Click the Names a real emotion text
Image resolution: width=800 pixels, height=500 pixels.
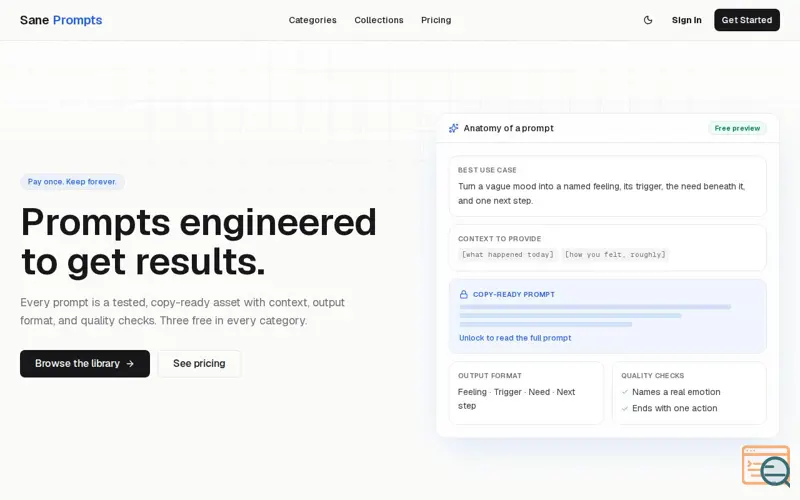pos(676,392)
